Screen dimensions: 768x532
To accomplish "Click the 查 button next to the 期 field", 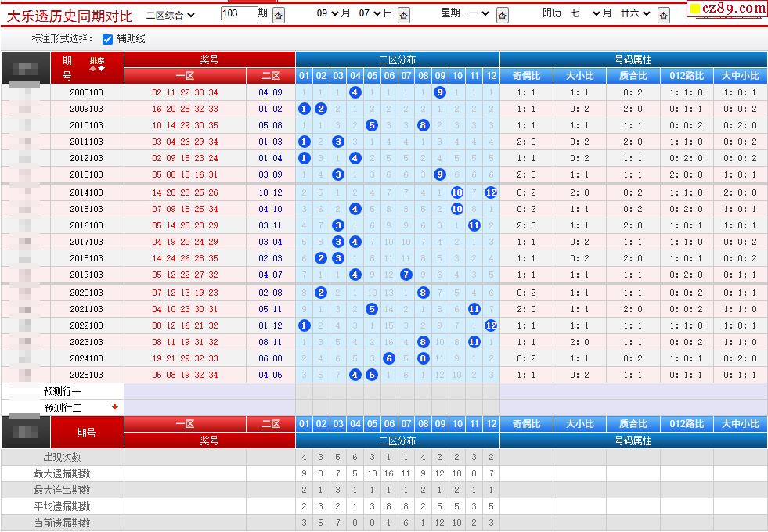I will [278, 15].
